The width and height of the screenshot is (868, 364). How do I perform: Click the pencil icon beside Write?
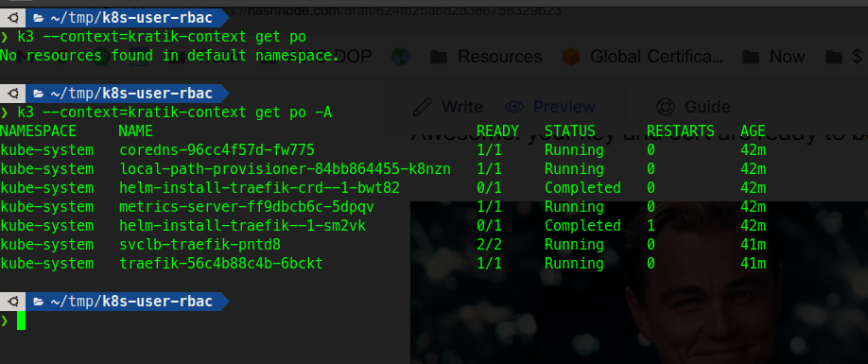tap(423, 107)
